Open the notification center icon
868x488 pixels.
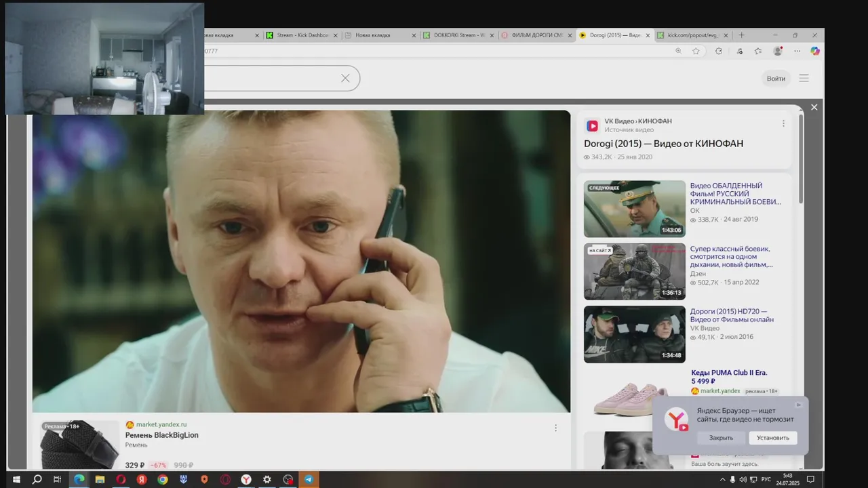[810, 479]
